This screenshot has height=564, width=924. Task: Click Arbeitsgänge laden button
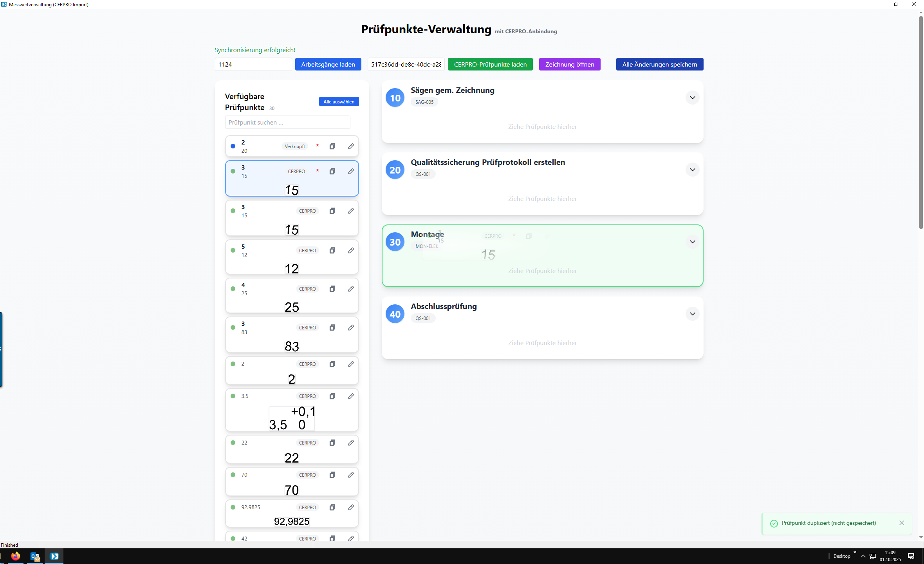(328, 64)
